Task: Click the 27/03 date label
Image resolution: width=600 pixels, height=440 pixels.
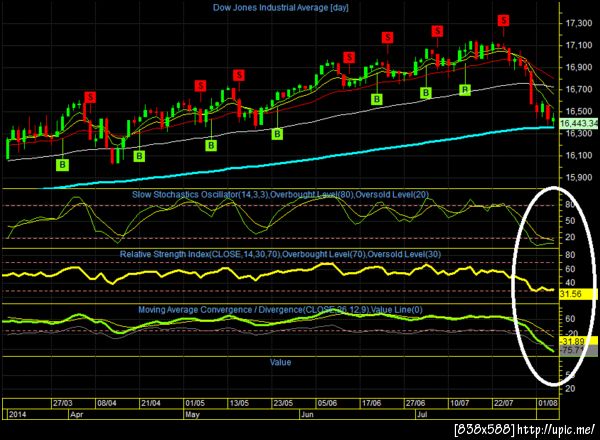Action: click(x=62, y=403)
